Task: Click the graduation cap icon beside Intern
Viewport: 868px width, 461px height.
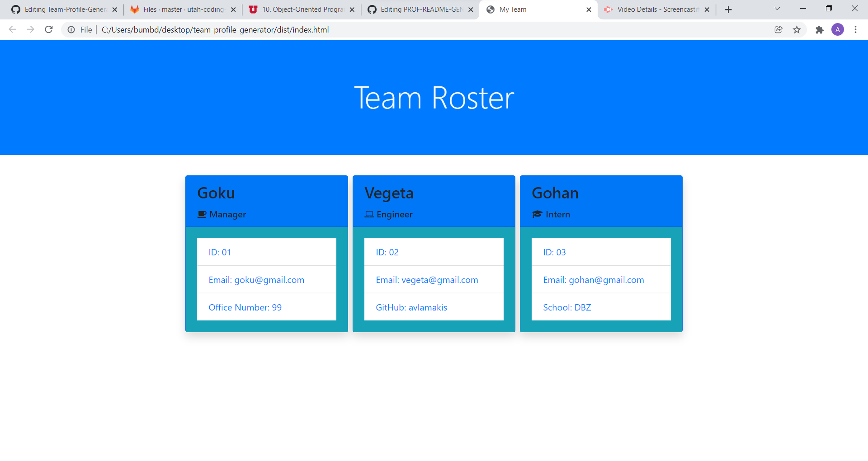Action: (537, 214)
